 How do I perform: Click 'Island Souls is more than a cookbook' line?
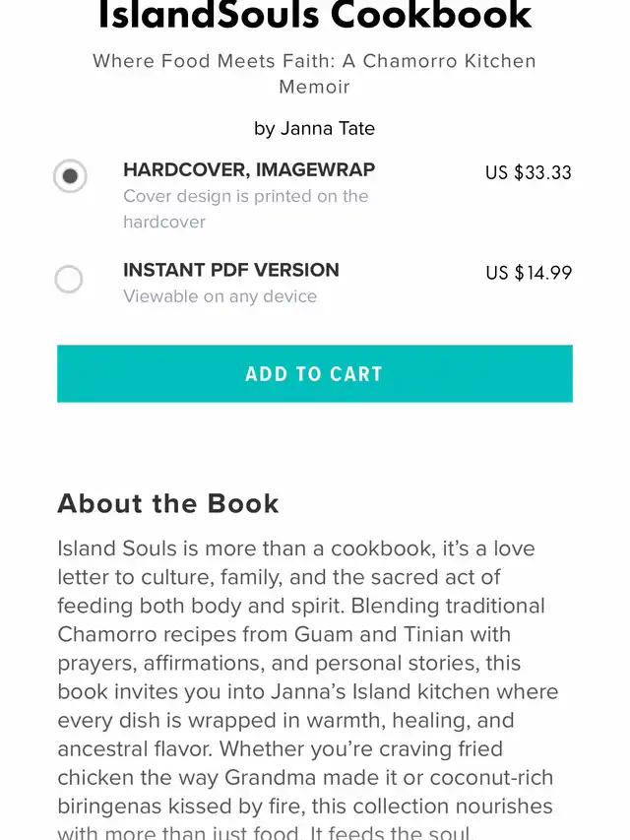(x=296, y=549)
